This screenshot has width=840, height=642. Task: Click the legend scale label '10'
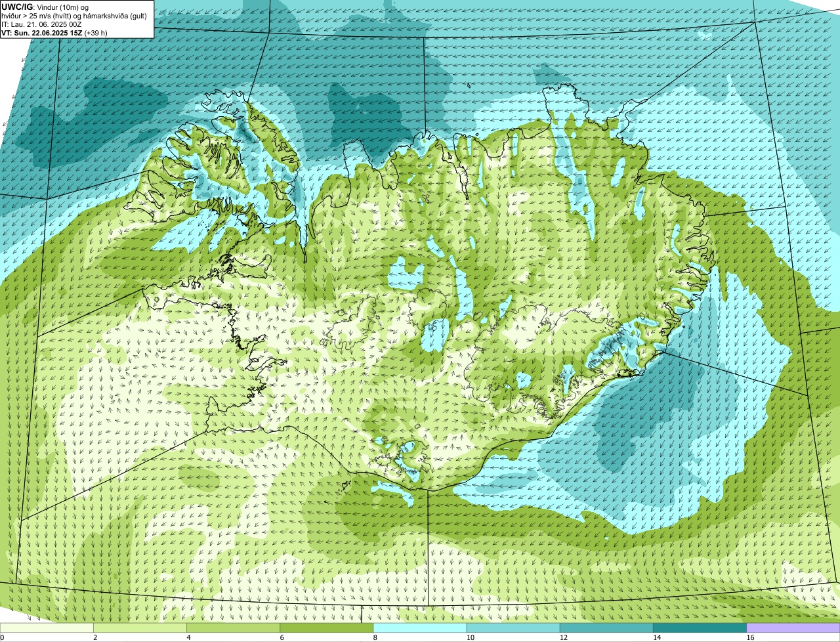pos(470,637)
